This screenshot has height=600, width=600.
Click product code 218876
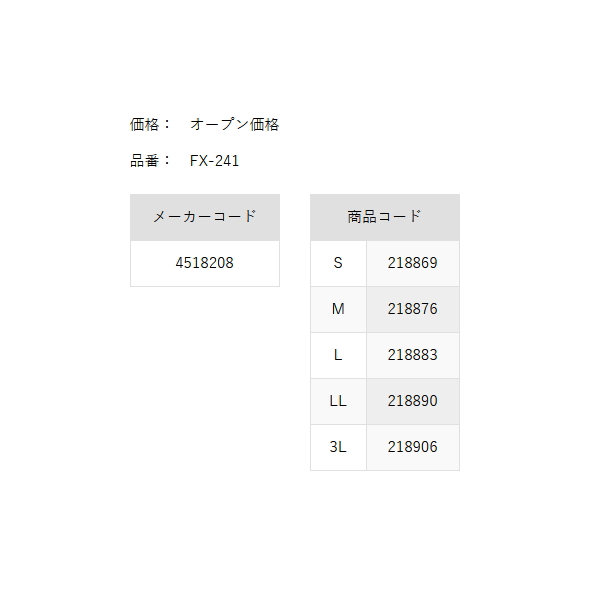pos(413,309)
